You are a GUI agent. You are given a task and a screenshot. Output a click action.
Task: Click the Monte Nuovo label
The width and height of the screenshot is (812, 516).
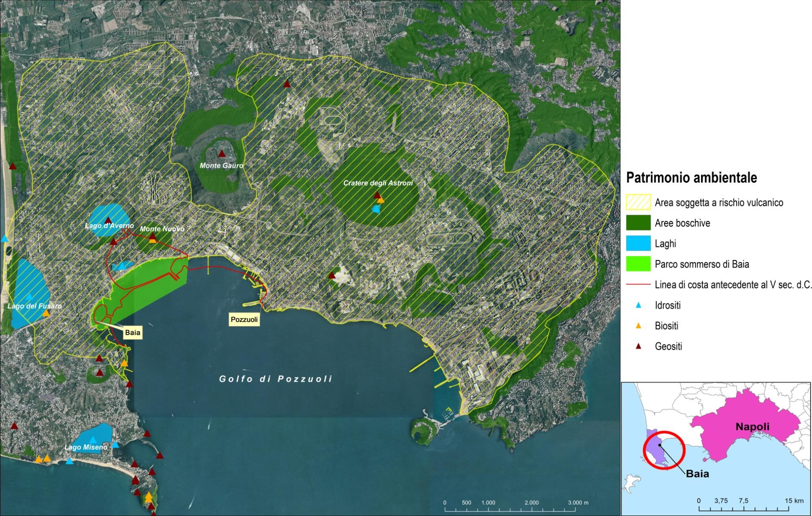[x=162, y=229]
